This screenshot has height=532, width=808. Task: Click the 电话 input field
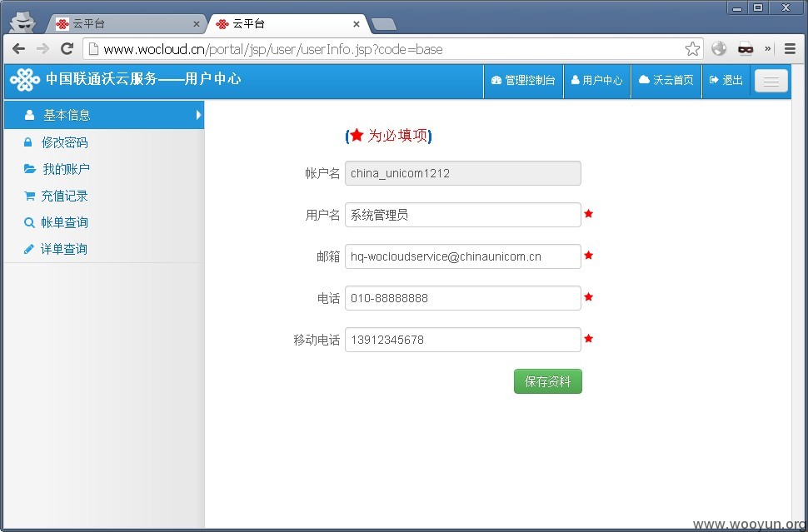click(x=463, y=298)
